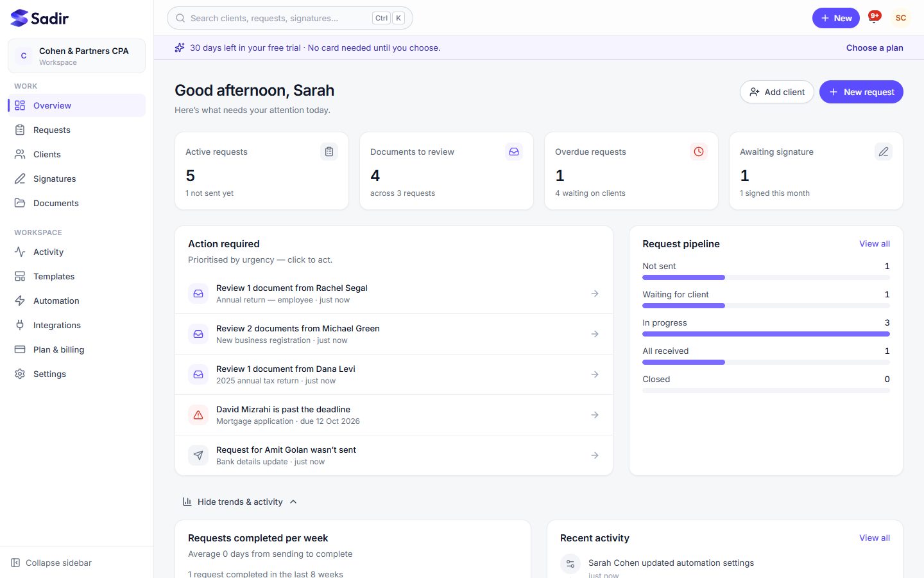Go to Requests in sidebar

point(76,130)
